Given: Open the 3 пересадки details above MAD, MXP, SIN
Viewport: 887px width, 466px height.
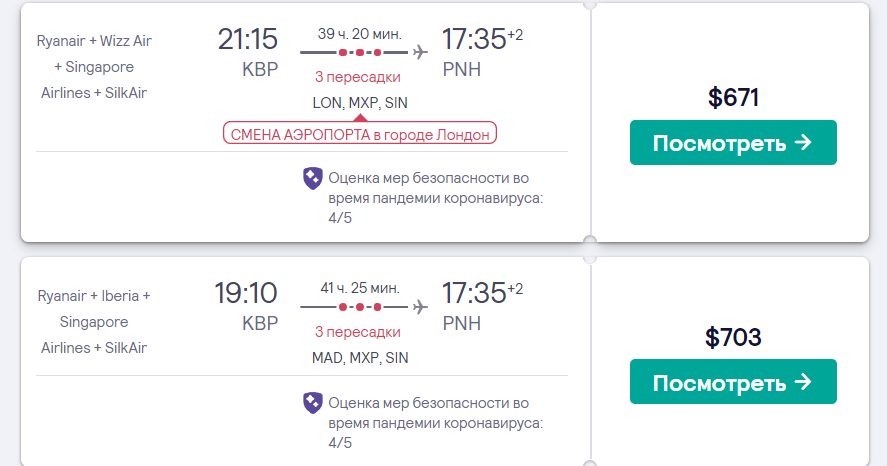Looking at the screenshot, I should point(357,332).
